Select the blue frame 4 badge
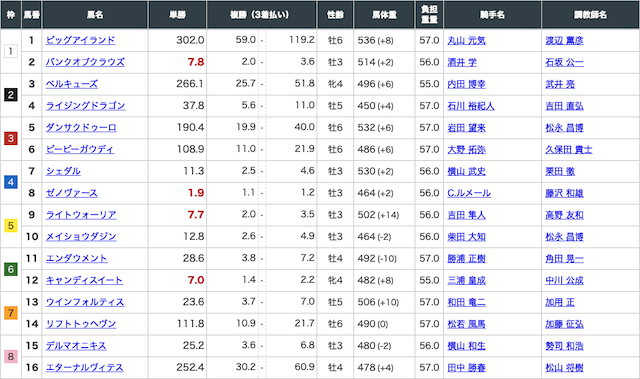Viewport: 640px width, 379px height. point(11,182)
